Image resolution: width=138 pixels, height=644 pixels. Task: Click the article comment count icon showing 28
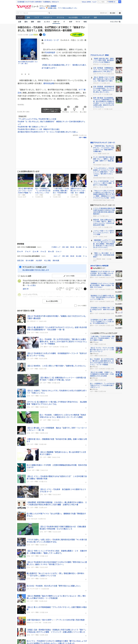click(31, 35)
